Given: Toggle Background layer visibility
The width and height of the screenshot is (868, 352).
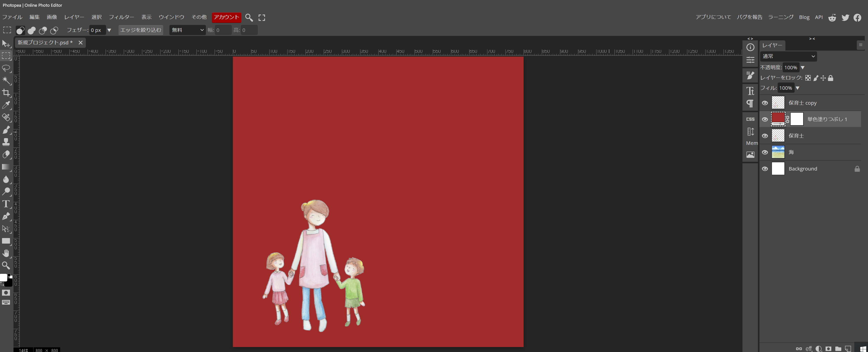Looking at the screenshot, I should coord(765,169).
